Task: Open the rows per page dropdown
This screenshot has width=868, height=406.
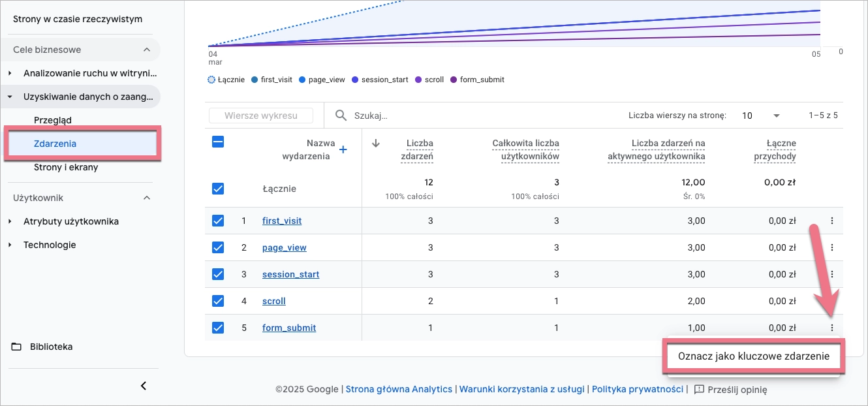Action: [761, 116]
